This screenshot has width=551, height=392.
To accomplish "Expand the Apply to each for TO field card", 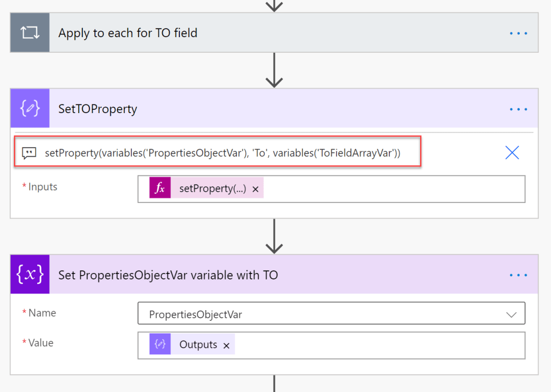I will click(269, 33).
